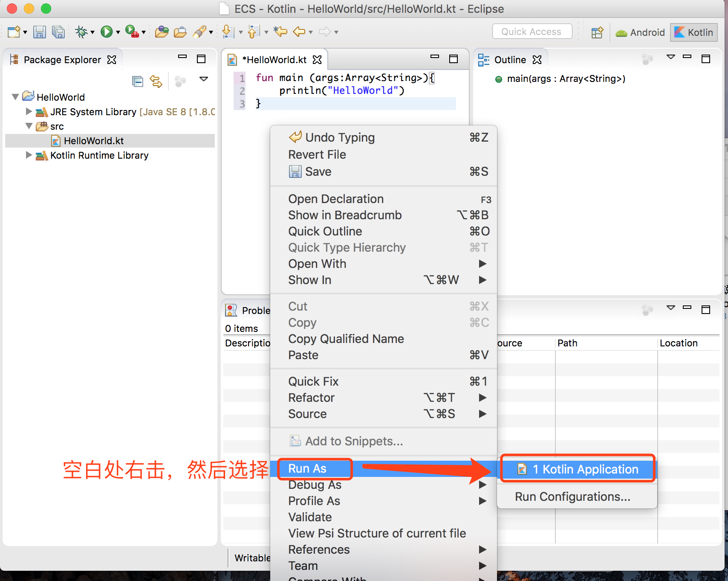The height and width of the screenshot is (581, 728).
Task: Collapse the HelloWorld project node
Action: click(15, 97)
